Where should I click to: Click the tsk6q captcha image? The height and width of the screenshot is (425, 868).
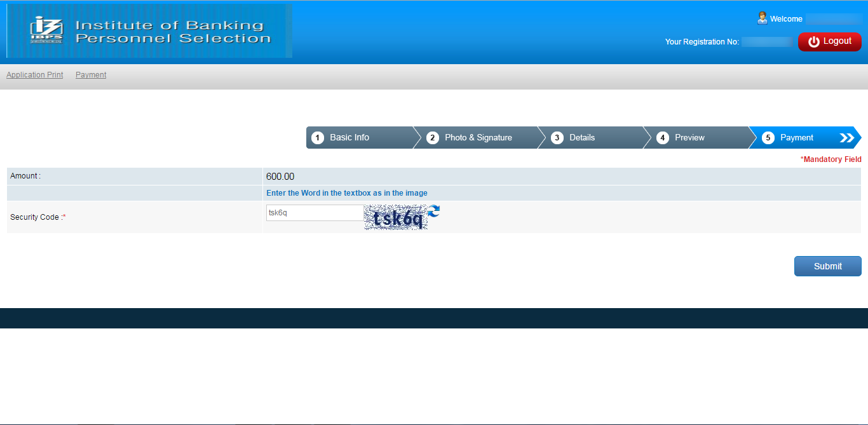(395, 219)
